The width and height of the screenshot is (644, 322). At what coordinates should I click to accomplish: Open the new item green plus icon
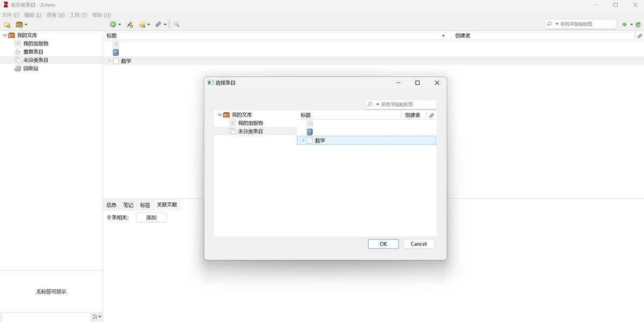point(113,24)
